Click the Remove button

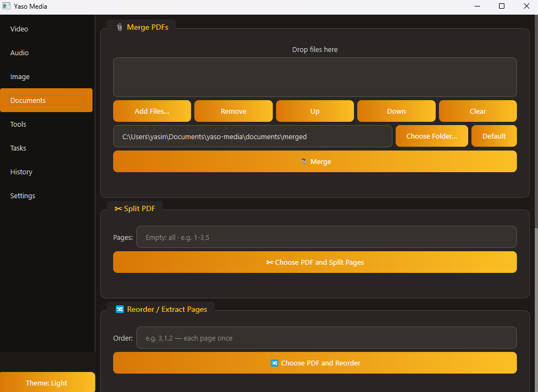(233, 111)
